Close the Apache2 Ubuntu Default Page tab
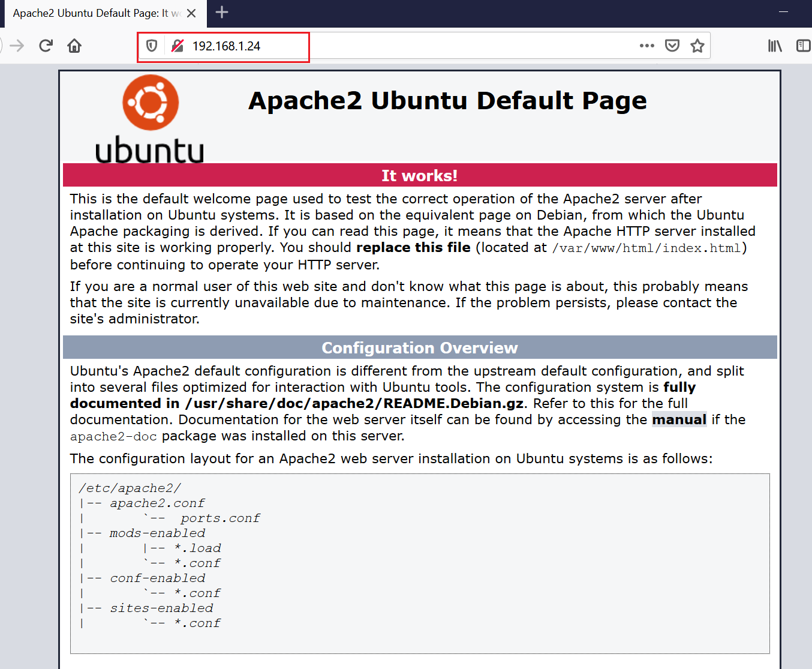 click(x=191, y=13)
